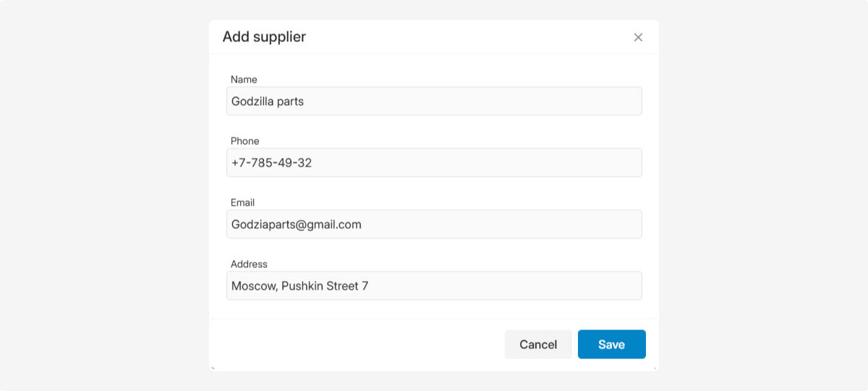This screenshot has width=868, height=391.
Task: Click the Phone field label
Action: coord(244,141)
